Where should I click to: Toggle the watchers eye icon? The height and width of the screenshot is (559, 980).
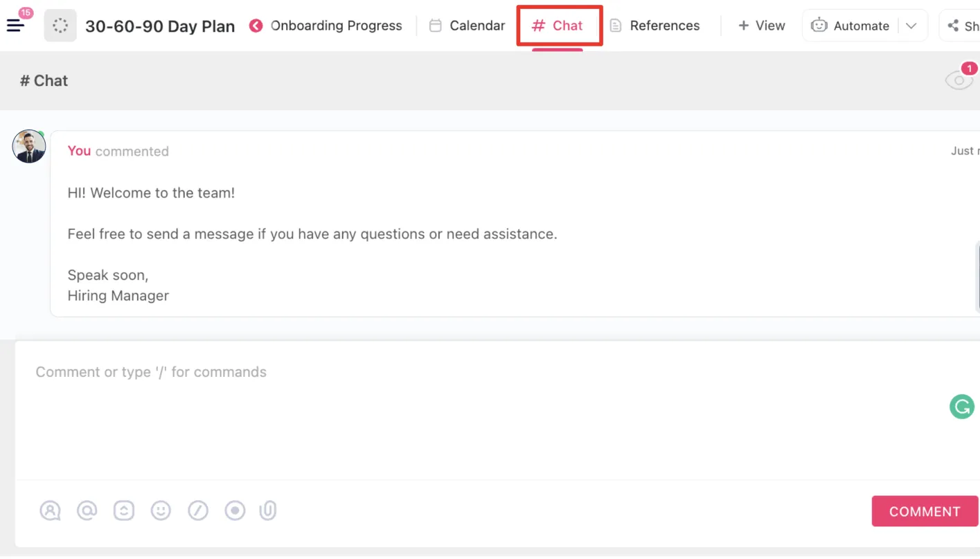(x=959, y=80)
